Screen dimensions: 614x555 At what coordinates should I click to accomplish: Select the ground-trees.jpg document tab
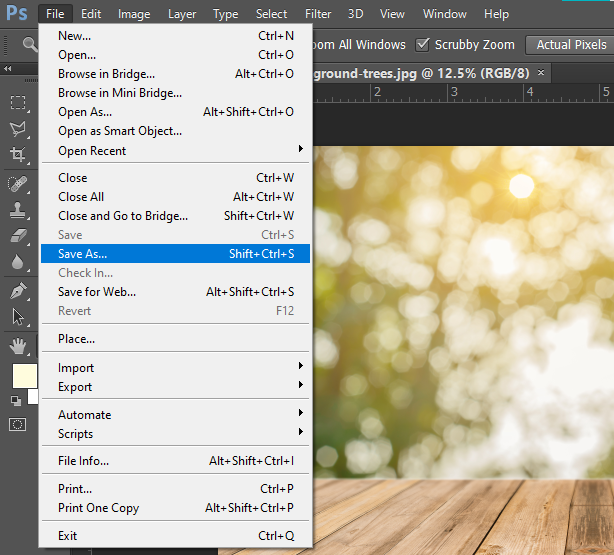(421, 73)
